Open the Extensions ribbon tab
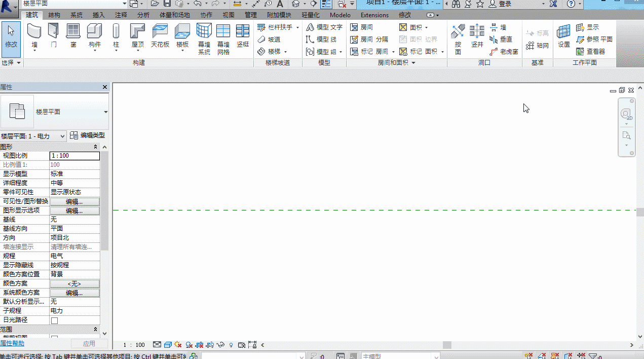644x359 pixels. [375, 15]
